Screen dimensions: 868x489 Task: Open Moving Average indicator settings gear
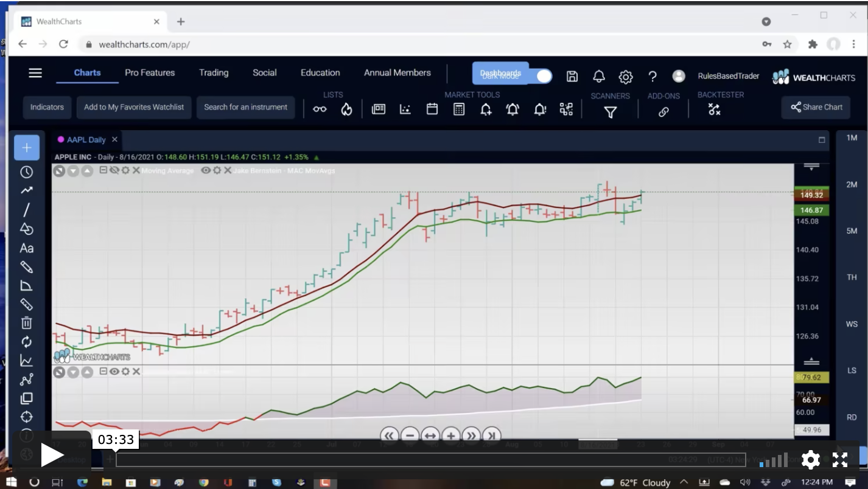125,171
